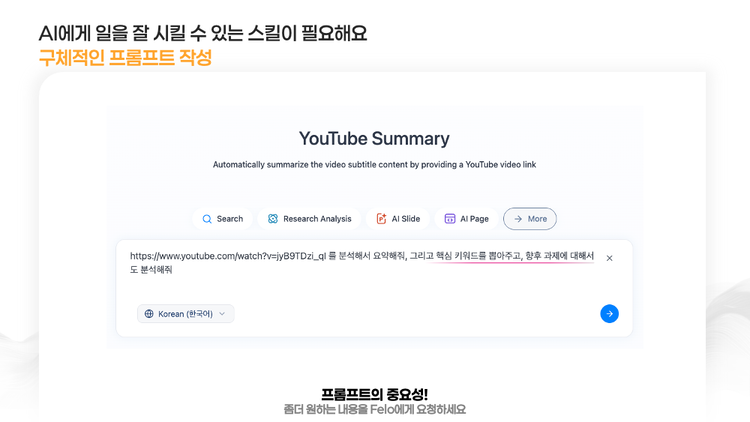750x422 pixels.
Task: Click the globe icon in language selector
Action: coord(149,314)
